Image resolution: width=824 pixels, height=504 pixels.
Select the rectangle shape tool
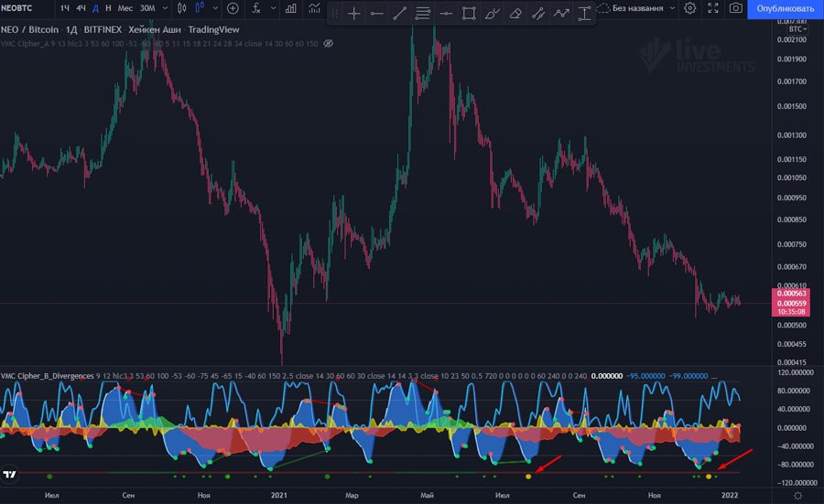coord(469,14)
